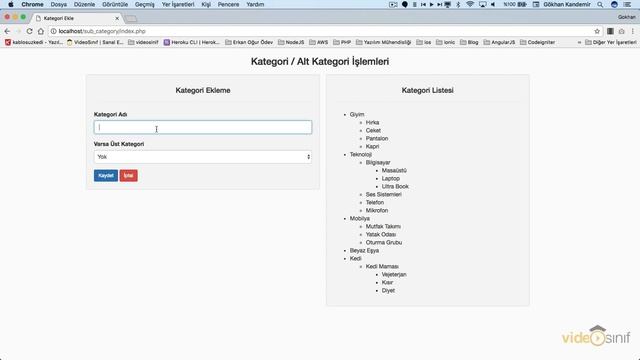This screenshot has height=360, width=640.
Task: Click the Bilgisayar subcategory item
Action: pyautogui.click(x=378, y=162)
